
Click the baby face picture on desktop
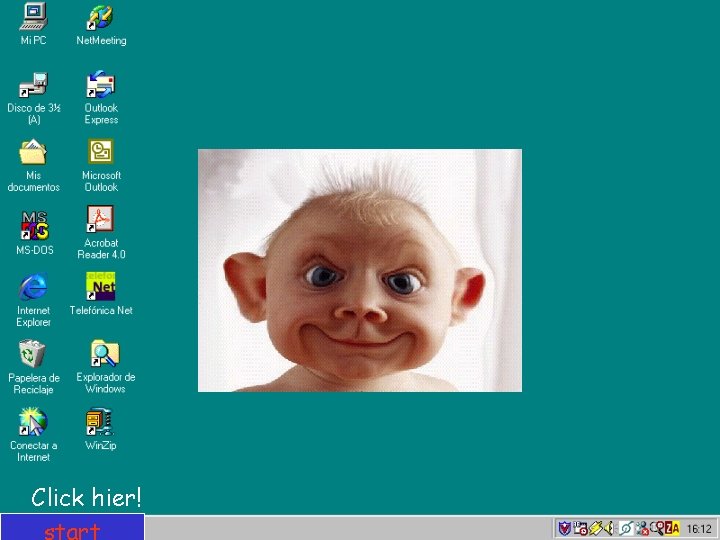[360, 270]
